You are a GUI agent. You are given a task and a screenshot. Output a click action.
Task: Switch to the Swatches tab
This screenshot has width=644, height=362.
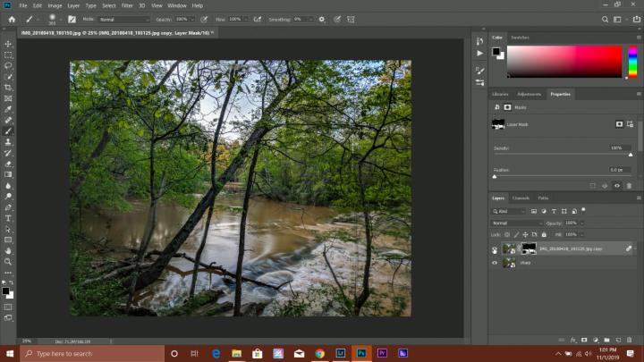520,38
